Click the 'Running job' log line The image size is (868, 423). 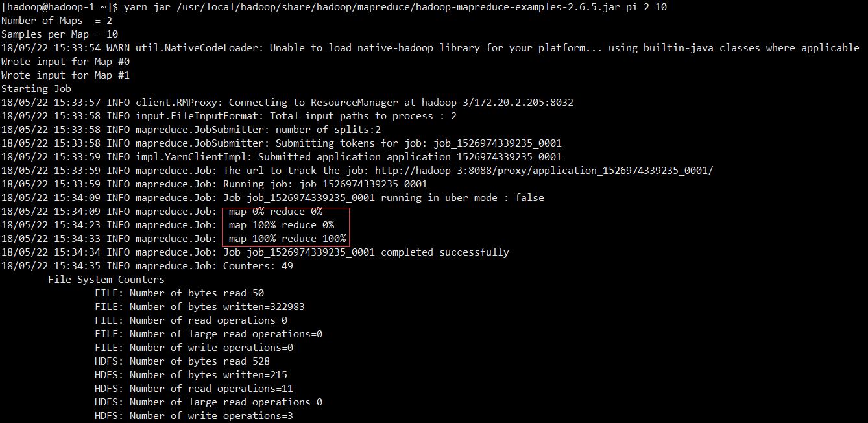coord(214,184)
